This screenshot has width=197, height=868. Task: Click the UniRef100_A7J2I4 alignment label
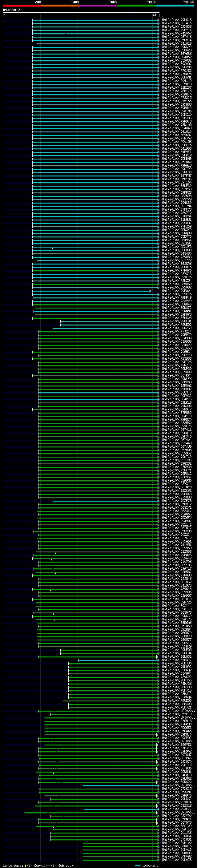(x=177, y=331)
